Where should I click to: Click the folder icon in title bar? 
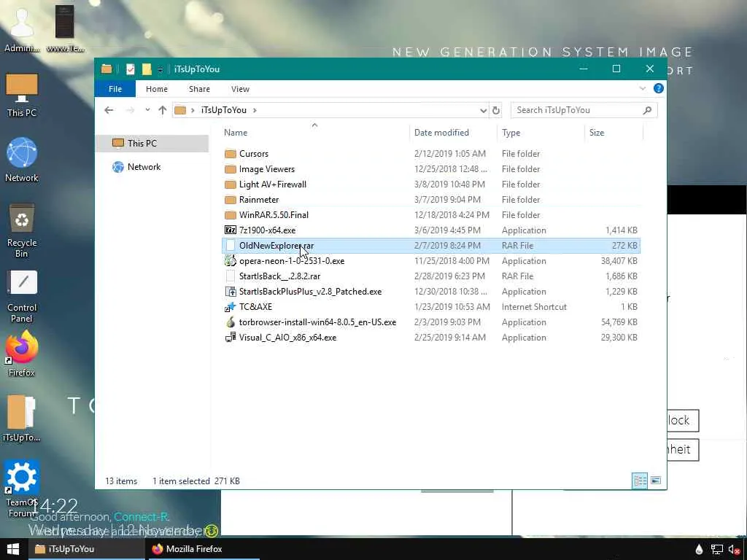[x=107, y=69]
